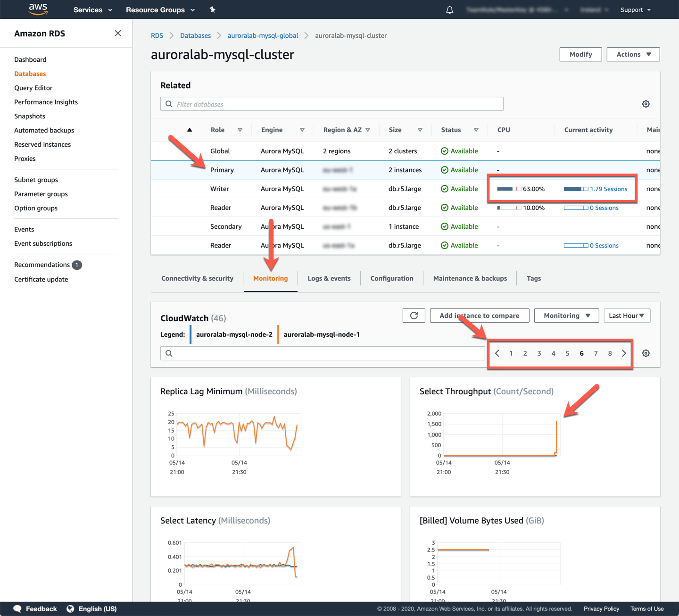Screen dimensions: 679x616
Task: Click the Related table sort-ascending arrow
Action: click(x=190, y=130)
